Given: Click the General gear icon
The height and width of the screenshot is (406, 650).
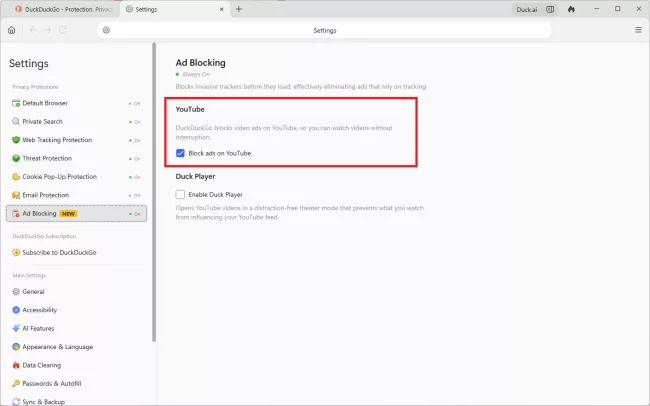Looking at the screenshot, I should (16, 292).
